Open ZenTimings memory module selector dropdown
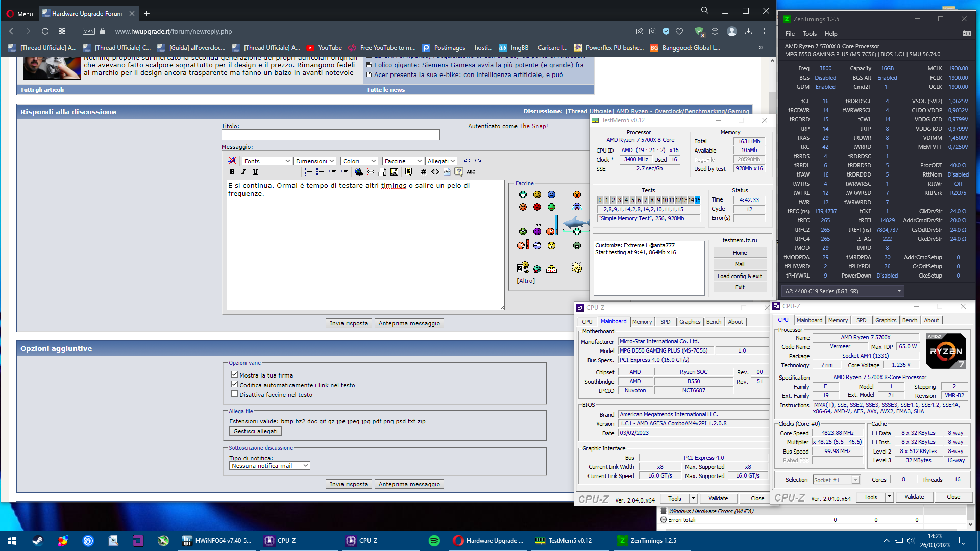The image size is (980, 551). (842, 291)
